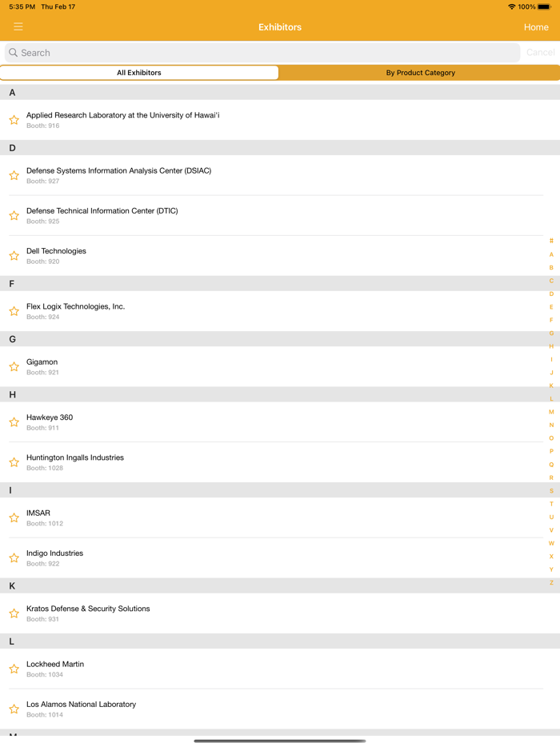Jump to letter M in index
Viewport: 560px width, 747px height.
[x=551, y=412]
